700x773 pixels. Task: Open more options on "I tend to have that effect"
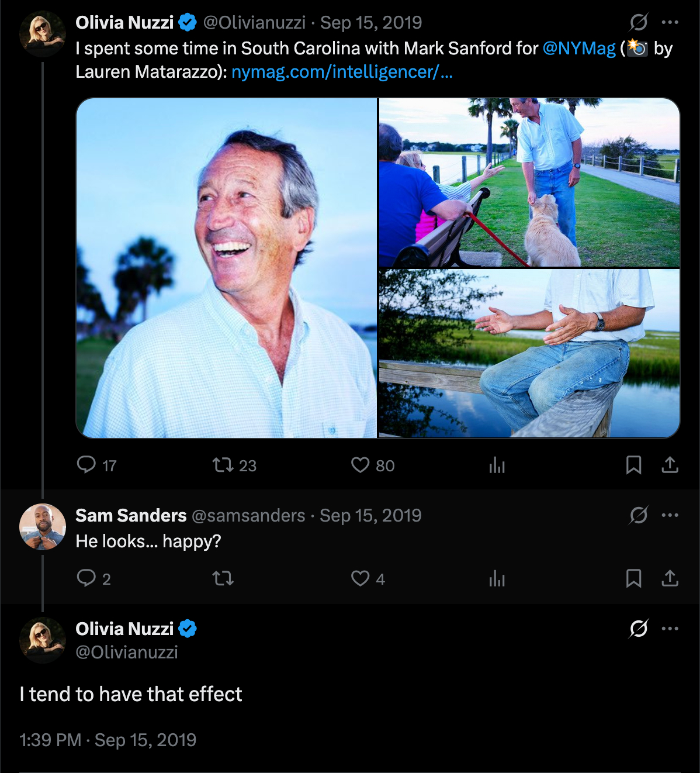click(x=670, y=629)
